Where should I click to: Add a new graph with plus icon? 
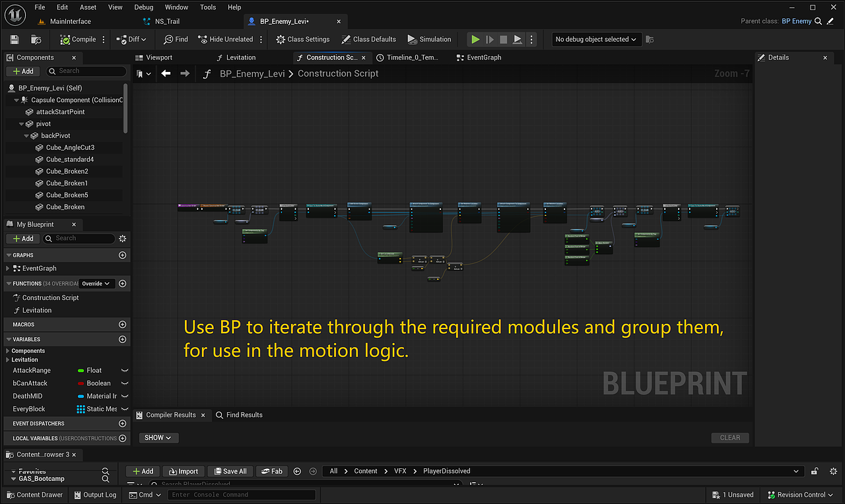tap(122, 255)
